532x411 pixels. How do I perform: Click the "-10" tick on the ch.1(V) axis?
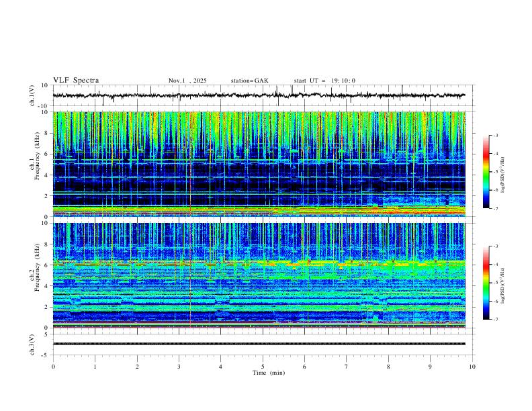coord(44,106)
